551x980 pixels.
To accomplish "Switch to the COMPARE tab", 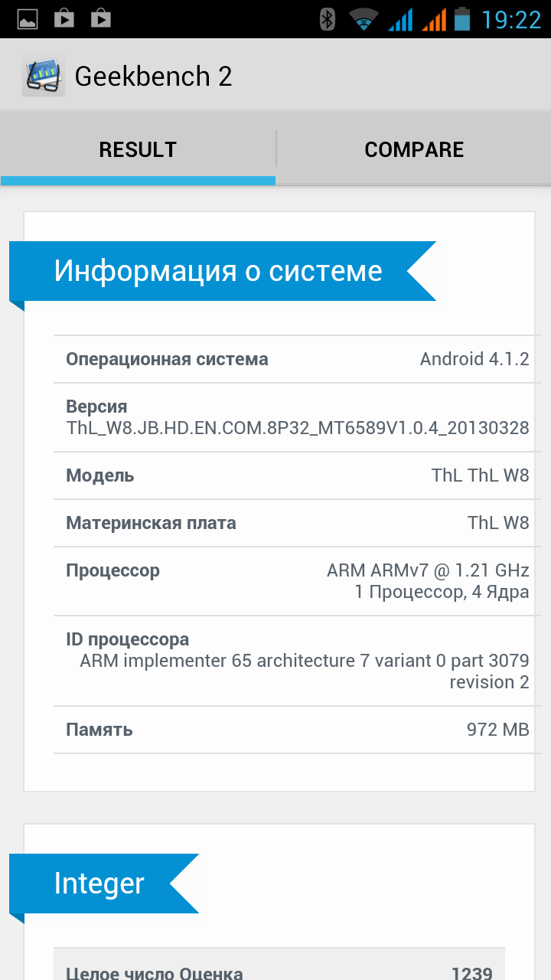I will click(x=413, y=149).
